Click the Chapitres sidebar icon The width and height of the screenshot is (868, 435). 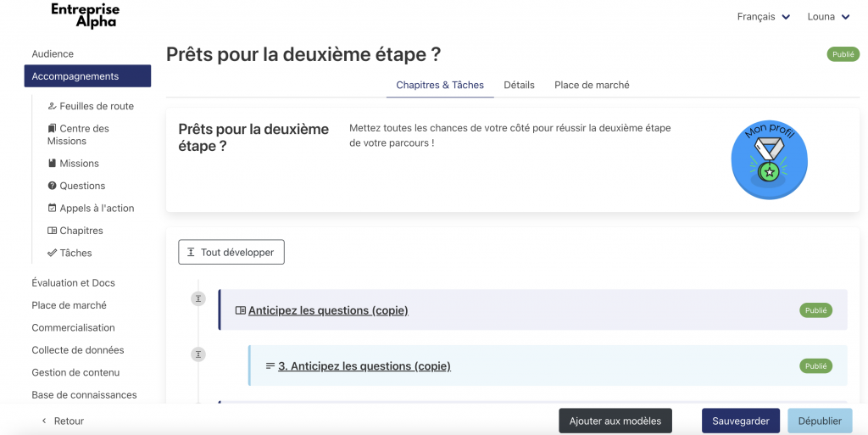tap(53, 231)
